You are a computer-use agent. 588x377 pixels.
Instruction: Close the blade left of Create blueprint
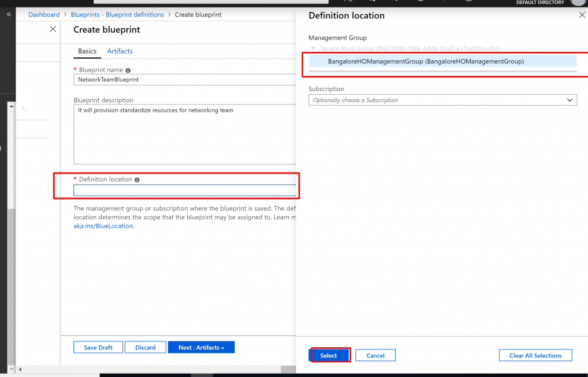[x=53, y=29]
